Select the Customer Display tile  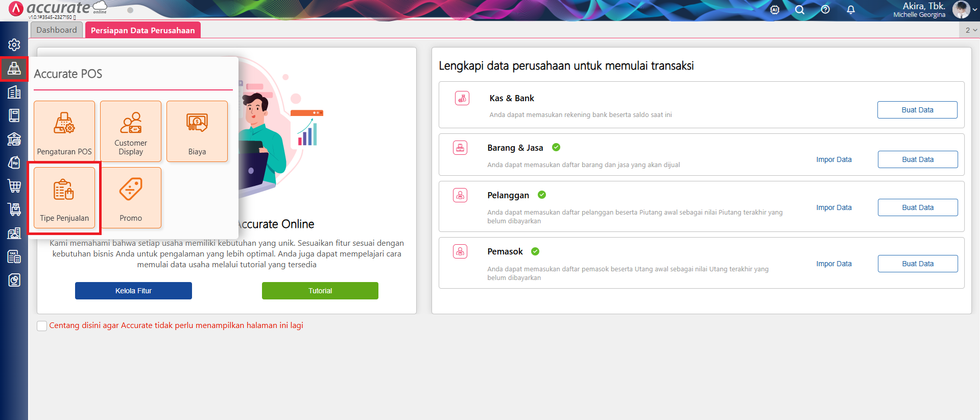pyautogui.click(x=131, y=131)
